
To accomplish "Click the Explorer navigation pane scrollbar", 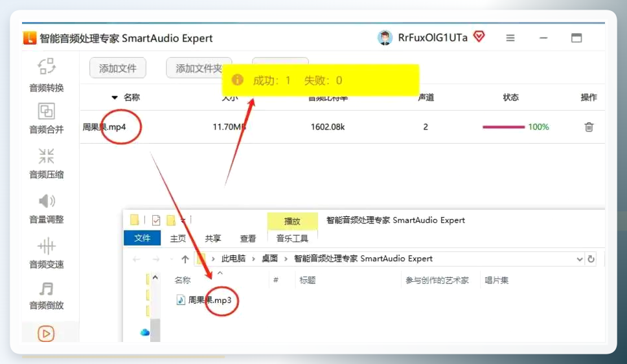I will pyautogui.click(x=155, y=330).
